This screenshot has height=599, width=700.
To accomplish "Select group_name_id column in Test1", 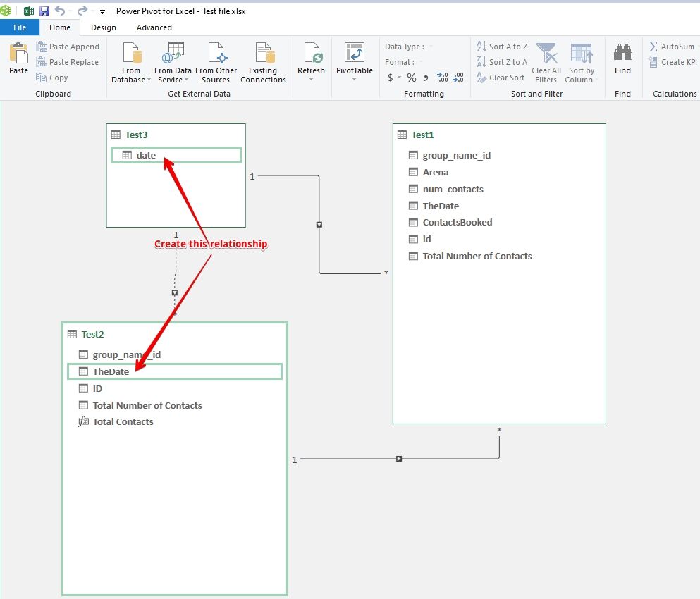I will click(x=456, y=155).
